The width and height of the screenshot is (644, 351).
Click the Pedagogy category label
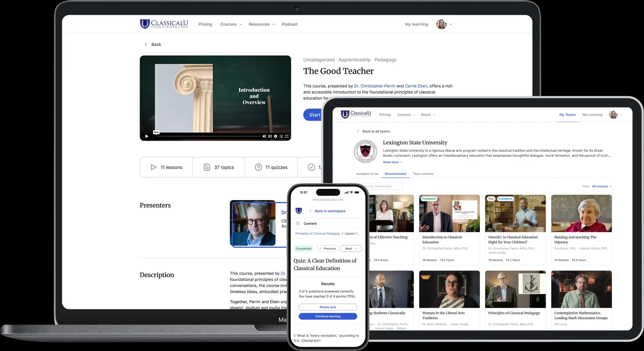point(385,60)
